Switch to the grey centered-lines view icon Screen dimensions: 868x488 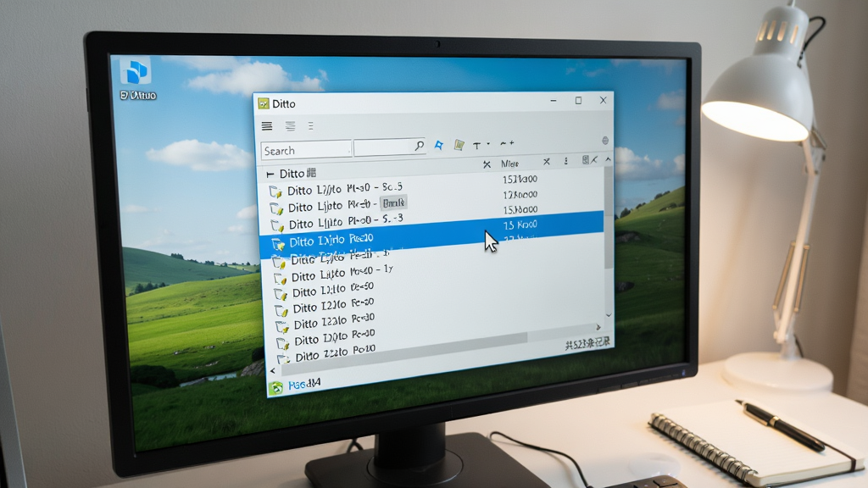click(290, 126)
